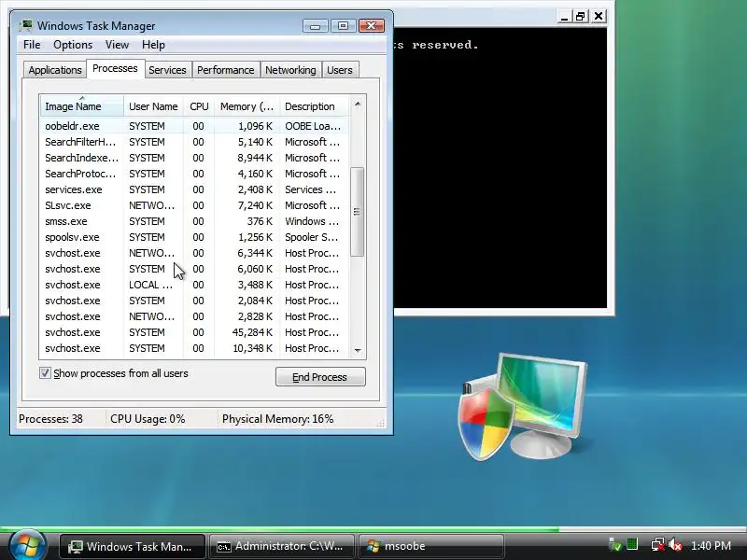The width and height of the screenshot is (747, 560).
Task: Select svchost.exe using 6,344 K
Action: point(194,253)
